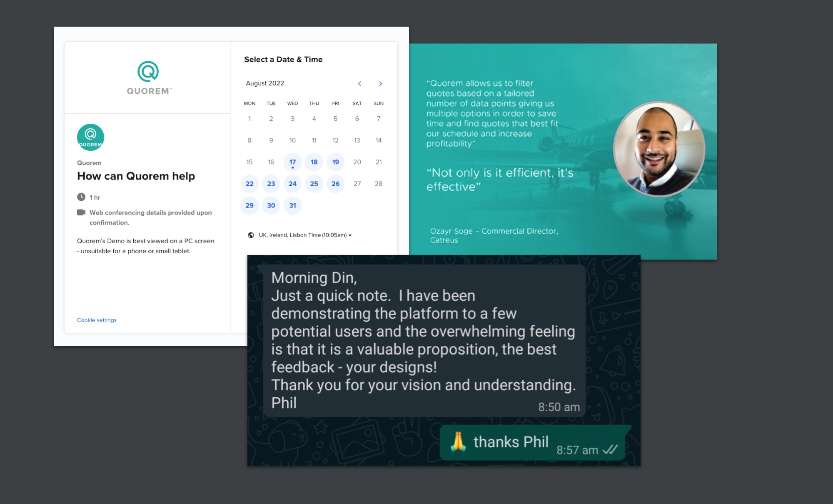Click the globe icon by time zone
833x504 pixels.
pos(251,235)
